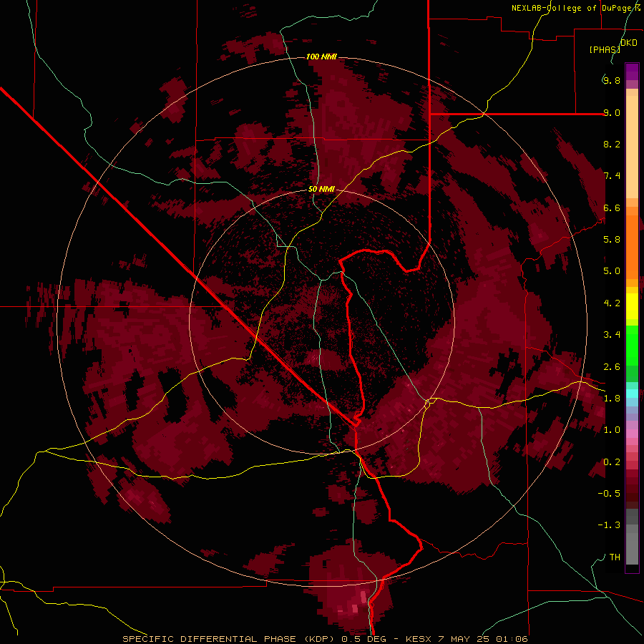The image size is (644, 644).
Task: Click the -0.5 scale label
Action: [609, 494]
